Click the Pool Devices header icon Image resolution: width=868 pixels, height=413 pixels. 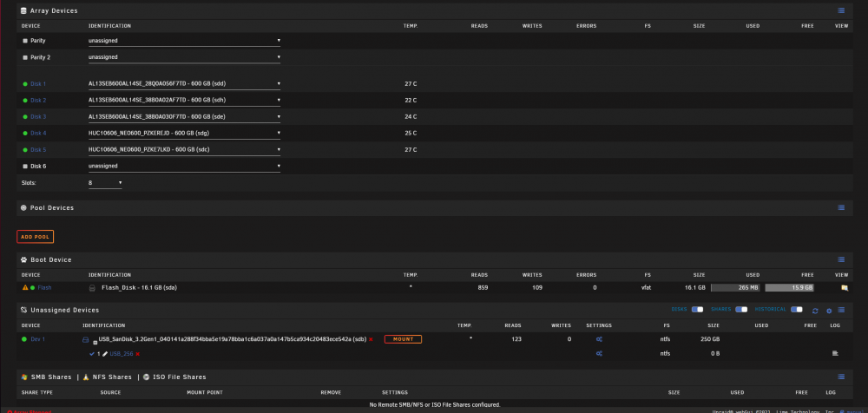coord(23,207)
